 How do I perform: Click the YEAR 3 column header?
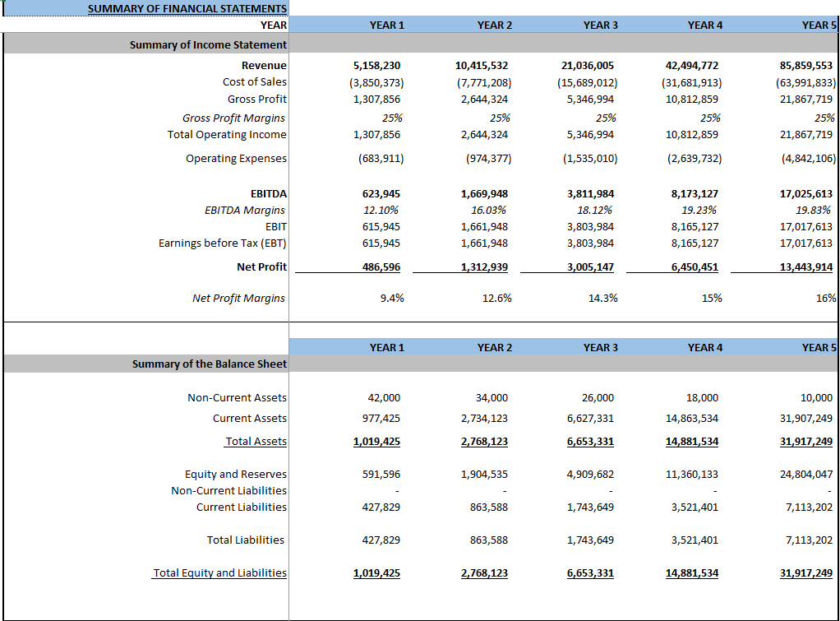tap(599, 25)
